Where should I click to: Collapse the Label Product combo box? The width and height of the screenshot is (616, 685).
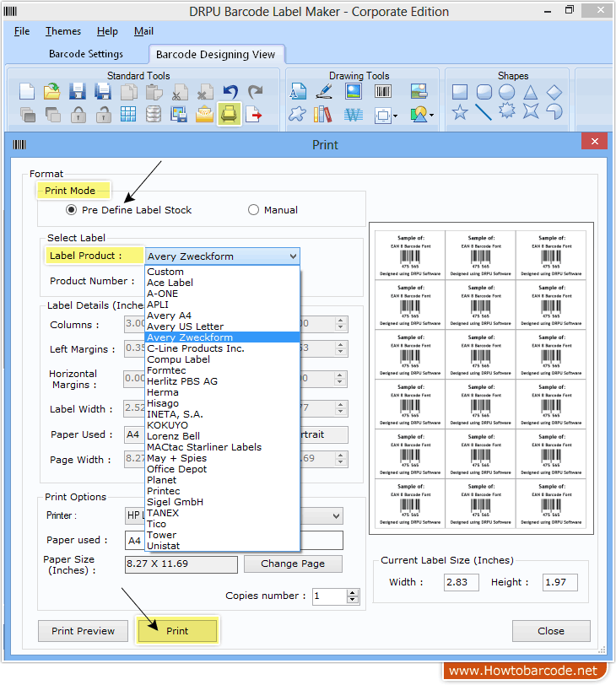click(x=293, y=256)
